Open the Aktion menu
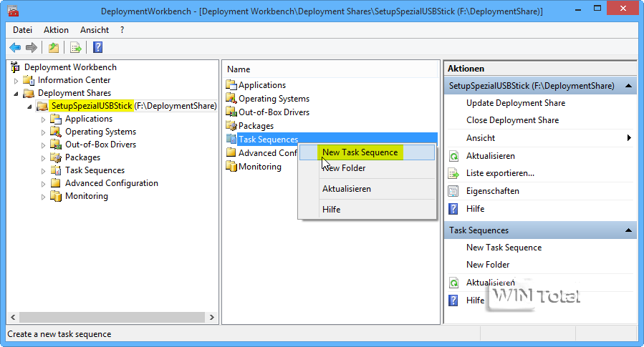Viewport: 644px width, 347px height. (57, 30)
